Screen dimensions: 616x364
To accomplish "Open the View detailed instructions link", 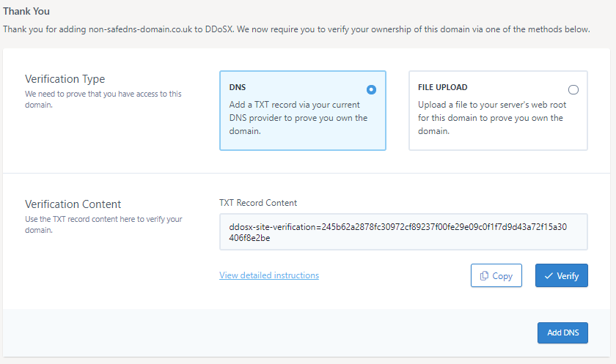I will [269, 275].
